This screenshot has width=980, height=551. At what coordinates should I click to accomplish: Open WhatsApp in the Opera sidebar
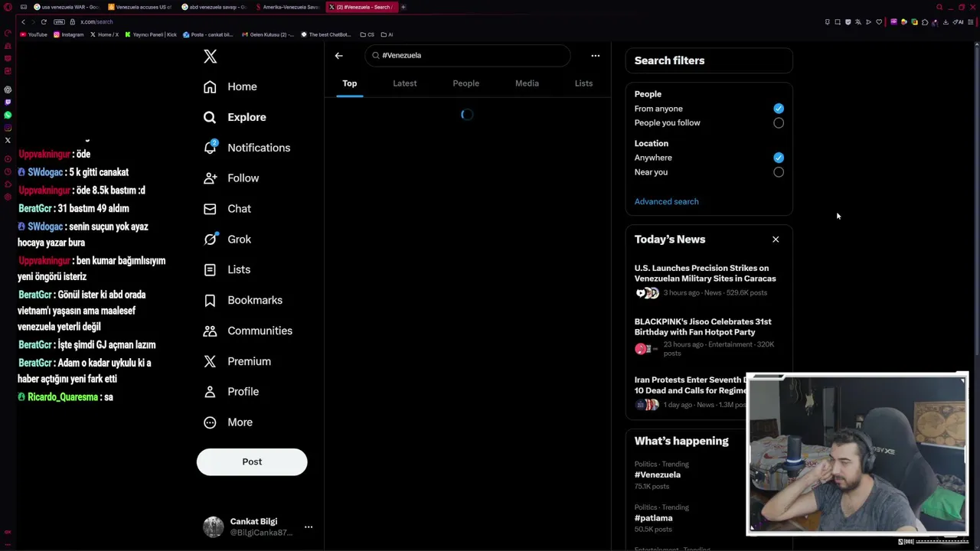8,115
